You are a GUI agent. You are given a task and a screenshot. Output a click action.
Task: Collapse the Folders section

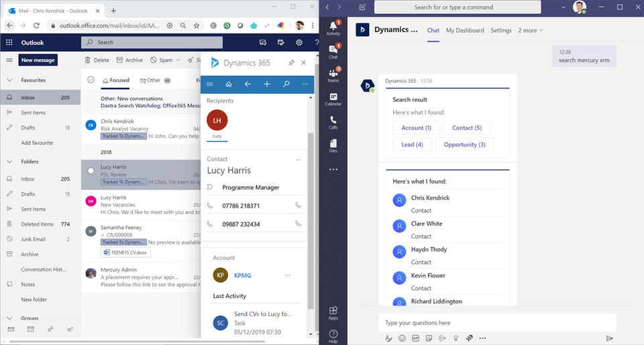click(x=9, y=161)
